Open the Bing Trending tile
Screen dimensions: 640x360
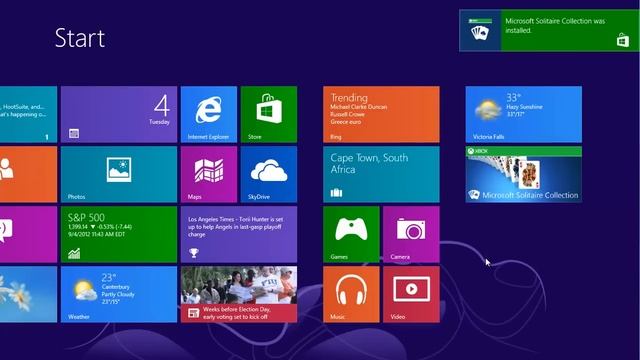point(381,114)
